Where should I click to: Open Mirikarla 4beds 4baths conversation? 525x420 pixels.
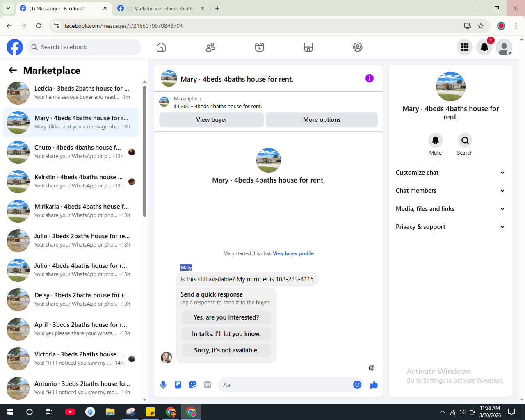click(x=71, y=211)
